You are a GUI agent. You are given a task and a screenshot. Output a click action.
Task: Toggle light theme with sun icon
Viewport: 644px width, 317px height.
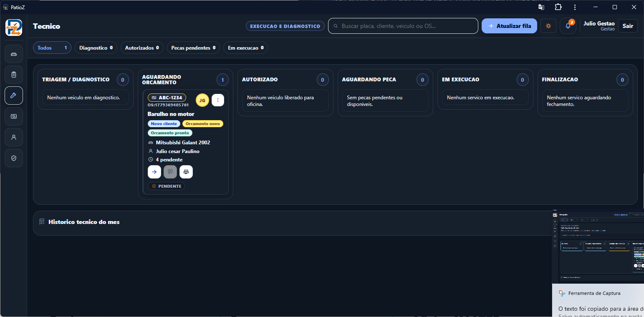[x=548, y=26]
